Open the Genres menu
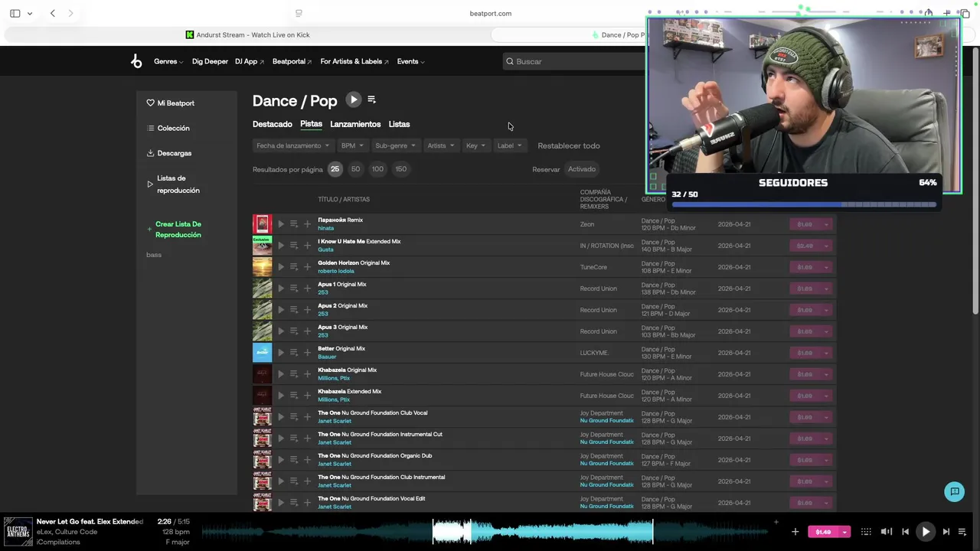Image resolution: width=980 pixels, height=551 pixels. click(x=168, y=61)
